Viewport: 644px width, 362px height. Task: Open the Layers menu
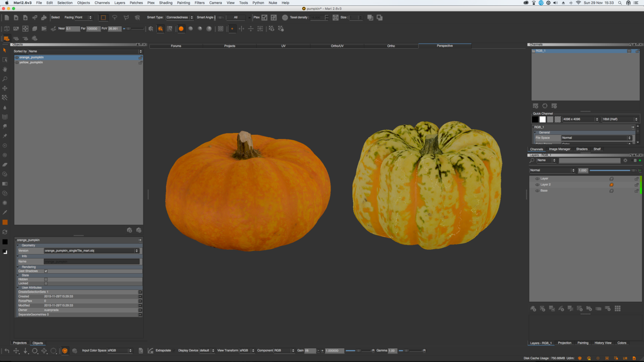120,3
